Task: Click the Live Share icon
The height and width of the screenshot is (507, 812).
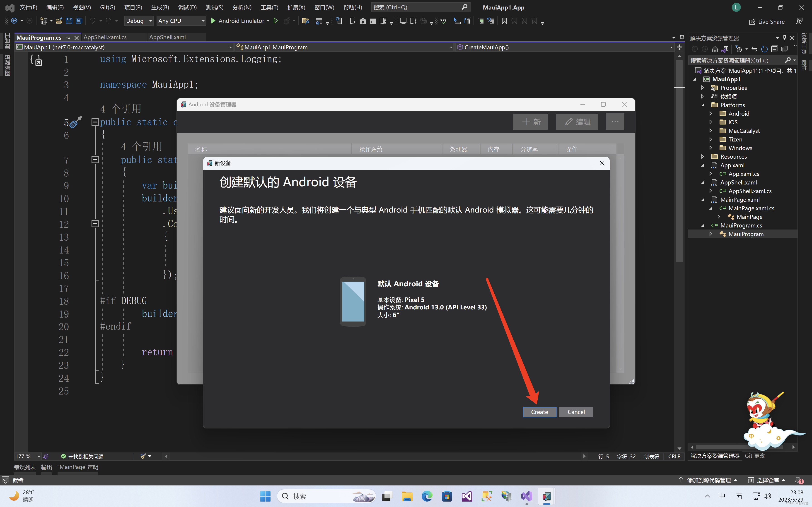Action: 752,22
